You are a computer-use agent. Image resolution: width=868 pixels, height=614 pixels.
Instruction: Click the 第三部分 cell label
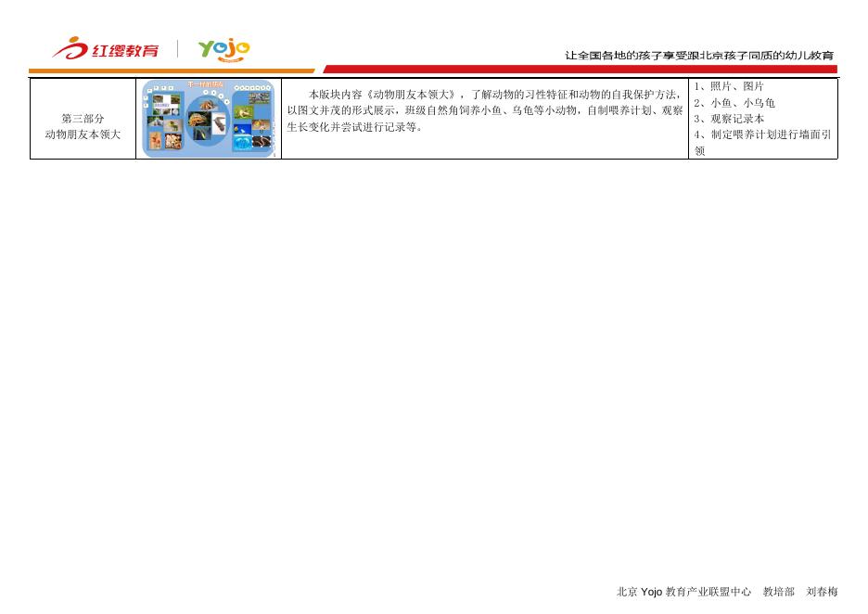pyautogui.click(x=83, y=119)
